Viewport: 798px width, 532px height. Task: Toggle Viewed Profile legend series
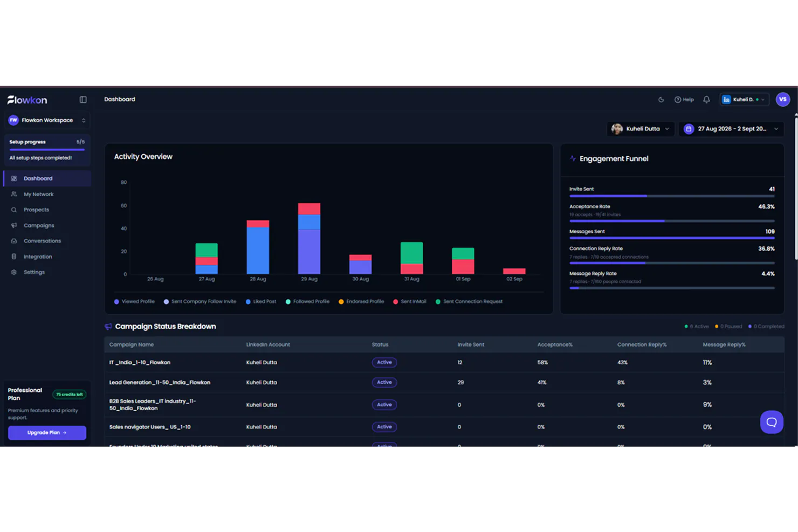(134, 302)
